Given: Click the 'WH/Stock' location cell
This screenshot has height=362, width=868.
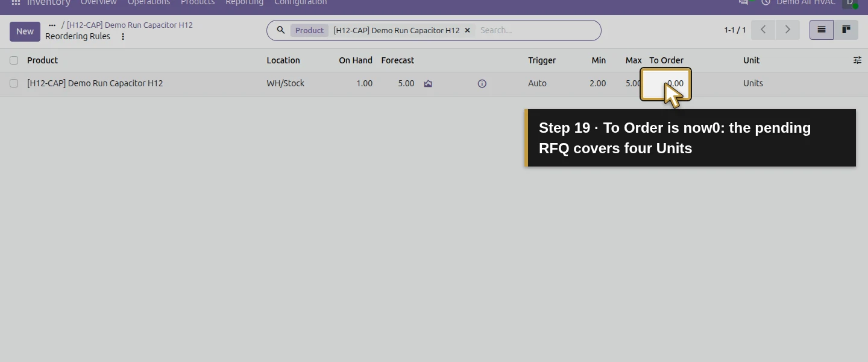Looking at the screenshot, I should [286, 83].
